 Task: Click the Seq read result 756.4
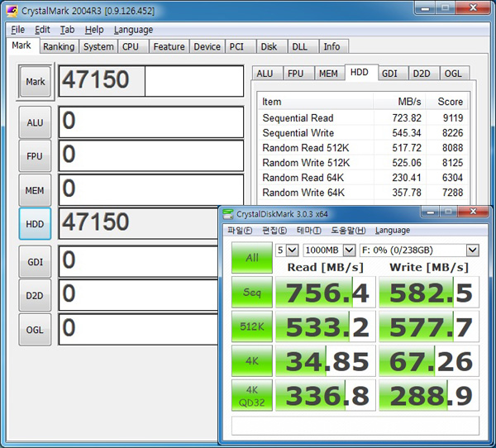click(x=326, y=292)
